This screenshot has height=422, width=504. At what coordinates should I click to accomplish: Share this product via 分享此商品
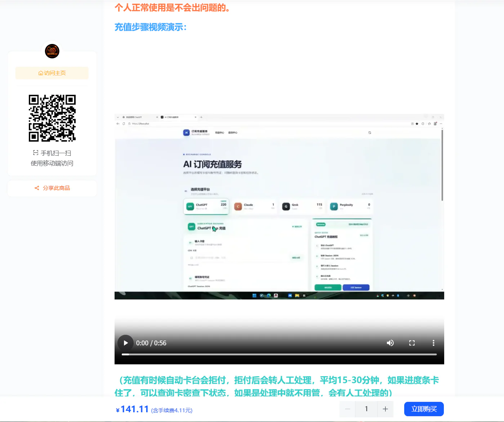[x=52, y=188]
